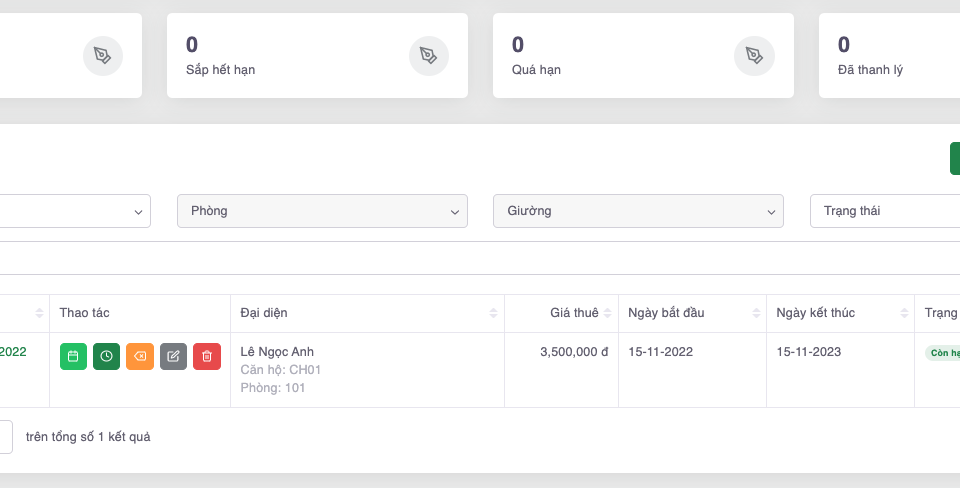This screenshot has height=488, width=960.
Task: Sort by Ngày bắt đầu column
Action: pyautogui.click(x=692, y=313)
